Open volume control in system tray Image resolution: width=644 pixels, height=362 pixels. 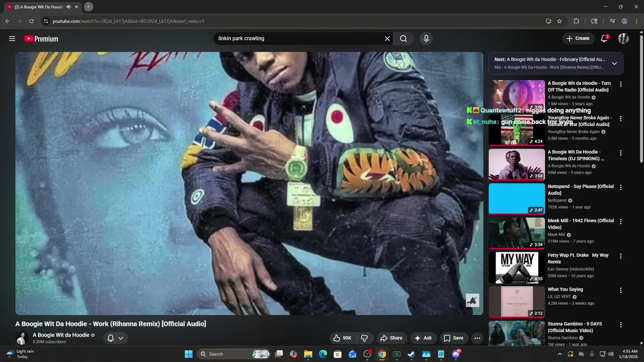[610, 354]
